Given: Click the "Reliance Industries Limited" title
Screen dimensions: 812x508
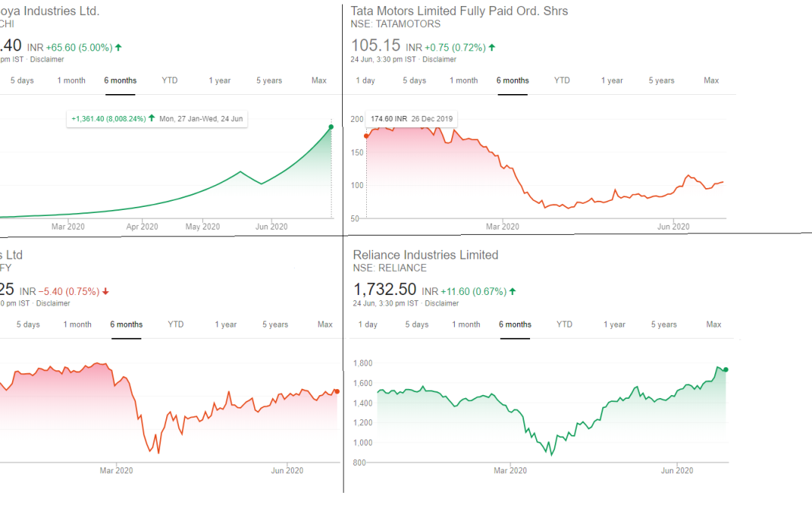Looking at the screenshot, I should [426, 255].
